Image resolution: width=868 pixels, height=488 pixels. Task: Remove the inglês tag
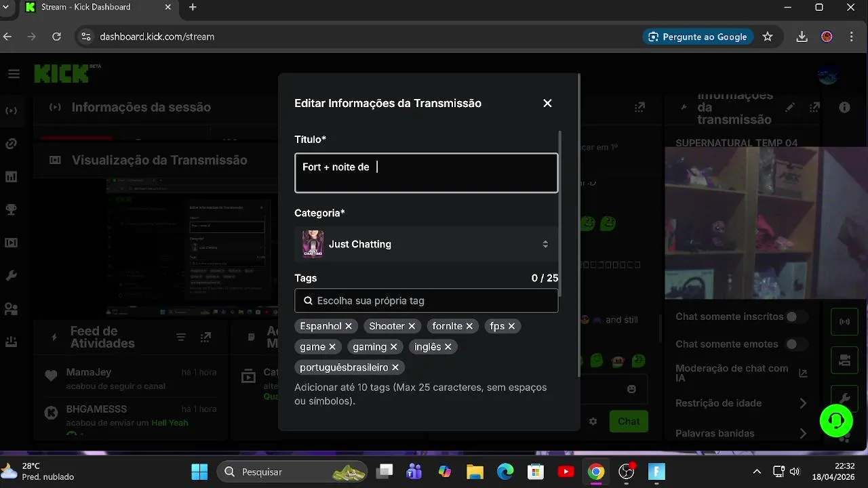click(448, 346)
